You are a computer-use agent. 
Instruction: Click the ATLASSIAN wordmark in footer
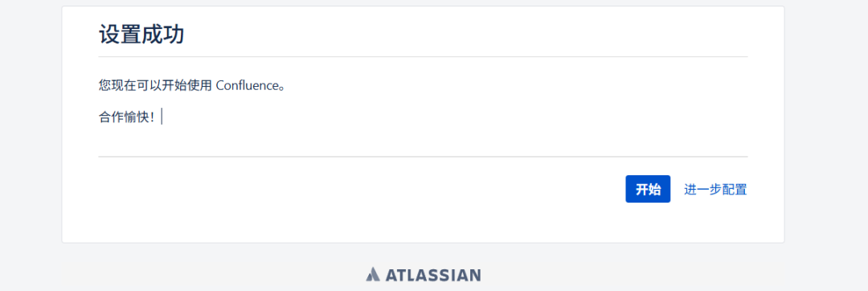point(432,275)
